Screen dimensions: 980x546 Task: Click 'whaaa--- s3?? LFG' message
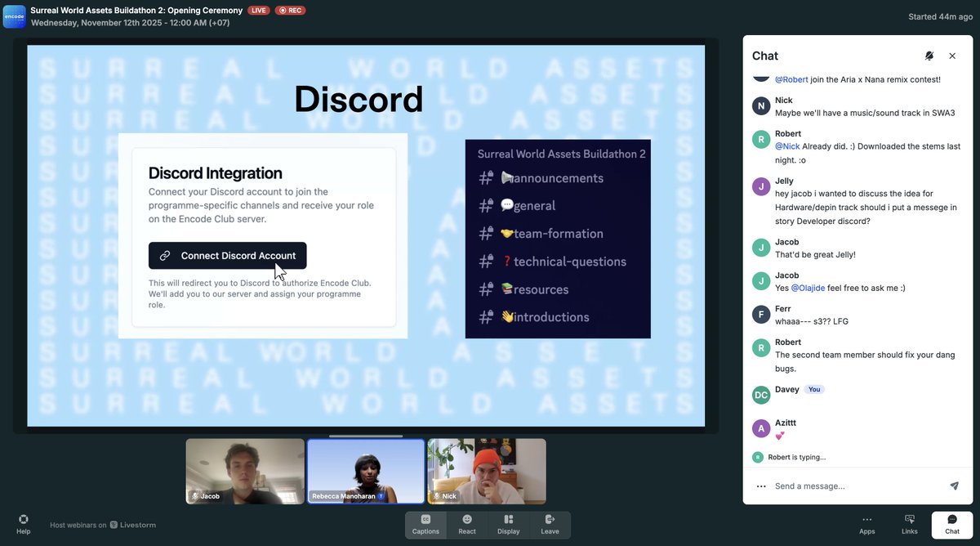tap(812, 321)
